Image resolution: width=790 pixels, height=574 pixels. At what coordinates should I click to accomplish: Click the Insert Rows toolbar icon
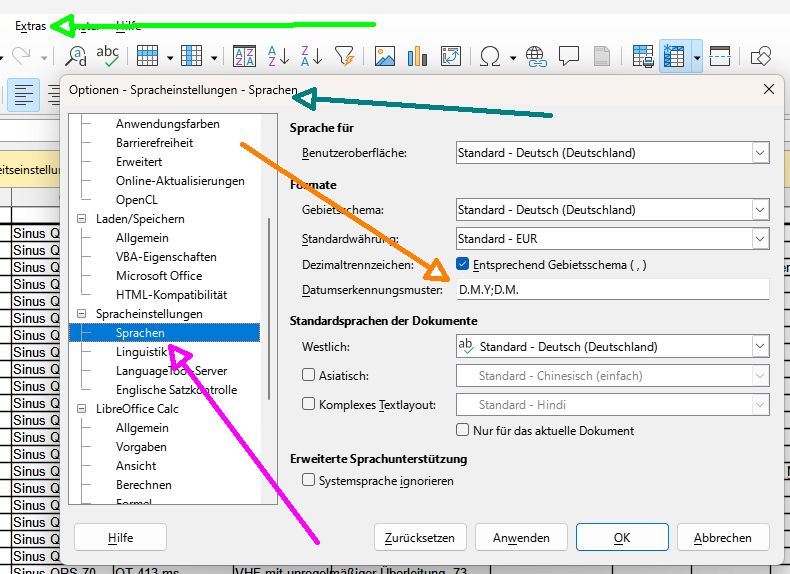click(x=148, y=56)
